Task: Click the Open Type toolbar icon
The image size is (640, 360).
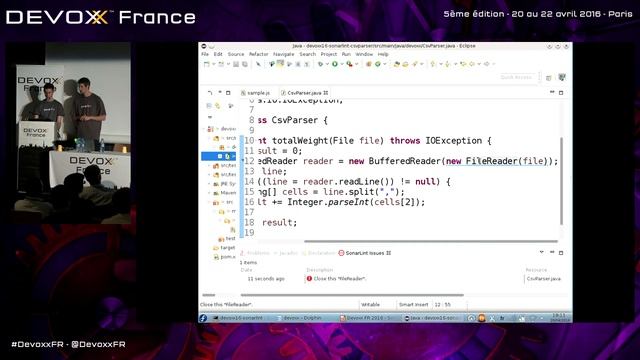Action: pyautogui.click(x=396, y=64)
